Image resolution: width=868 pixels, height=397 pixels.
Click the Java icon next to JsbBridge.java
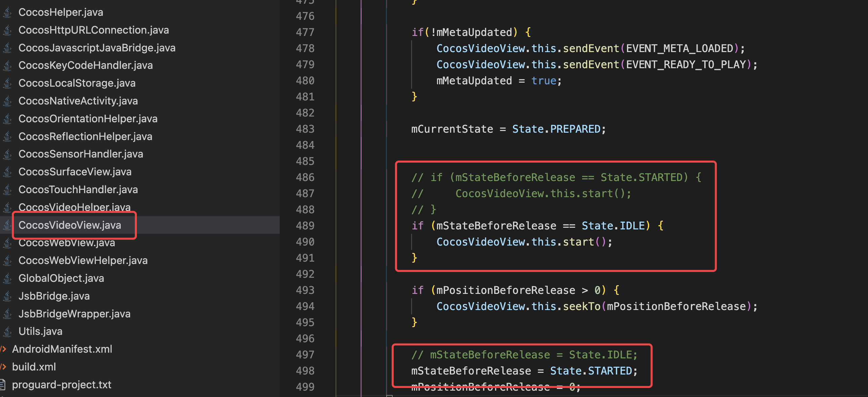[7, 296]
